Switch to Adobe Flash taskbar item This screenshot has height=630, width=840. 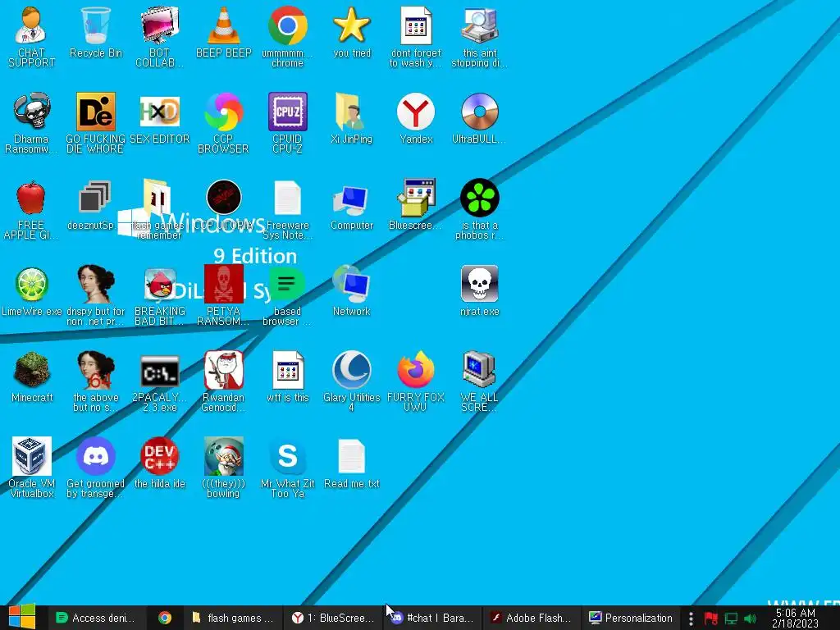531,618
